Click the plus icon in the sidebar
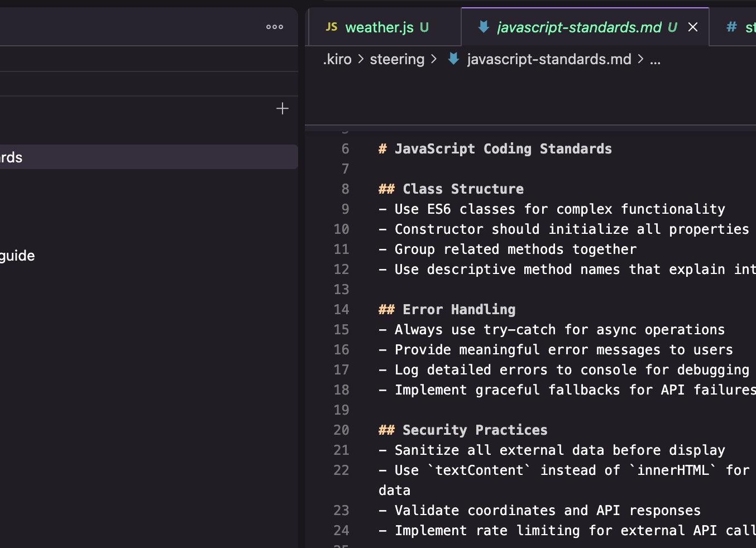Image resolution: width=756 pixels, height=548 pixels. (283, 108)
